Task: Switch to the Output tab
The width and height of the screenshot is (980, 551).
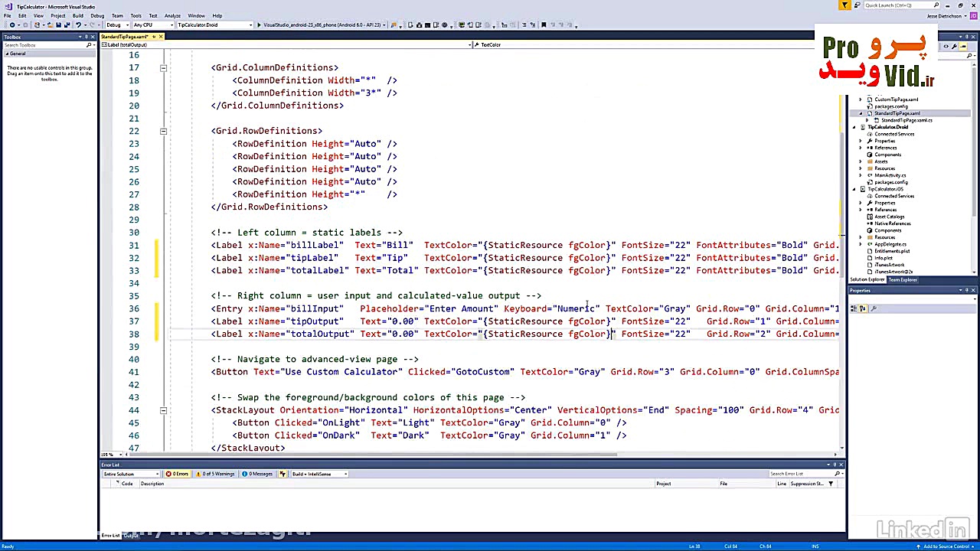Action: coord(131,536)
